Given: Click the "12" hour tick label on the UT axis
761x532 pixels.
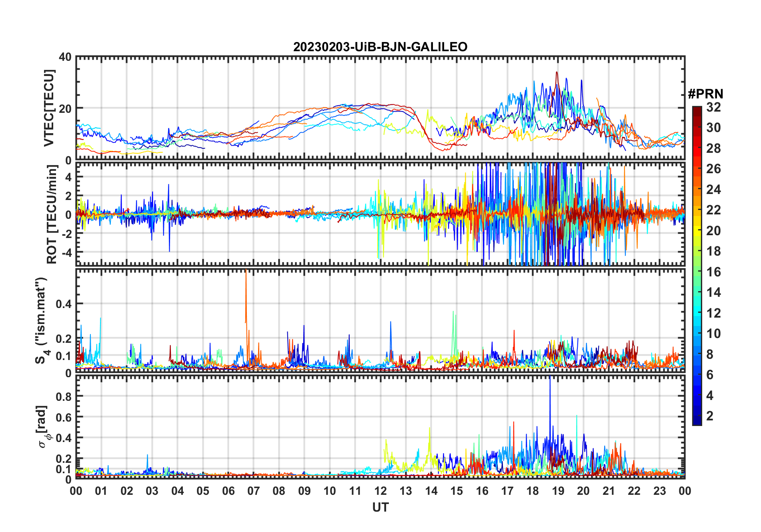Looking at the screenshot, I should [x=380, y=491].
